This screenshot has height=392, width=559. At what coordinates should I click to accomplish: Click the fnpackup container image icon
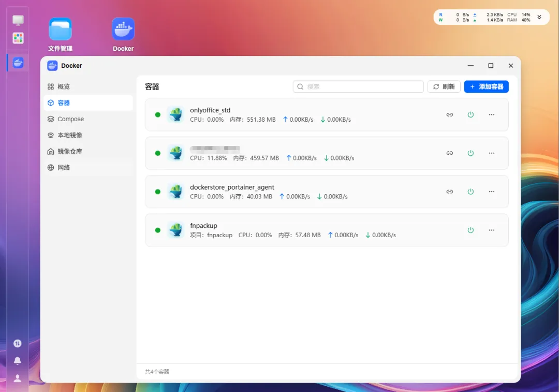pos(176,230)
